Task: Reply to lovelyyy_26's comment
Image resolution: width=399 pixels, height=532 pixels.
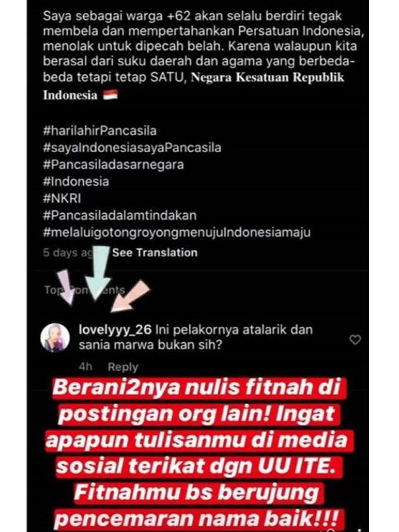Action: [123, 367]
